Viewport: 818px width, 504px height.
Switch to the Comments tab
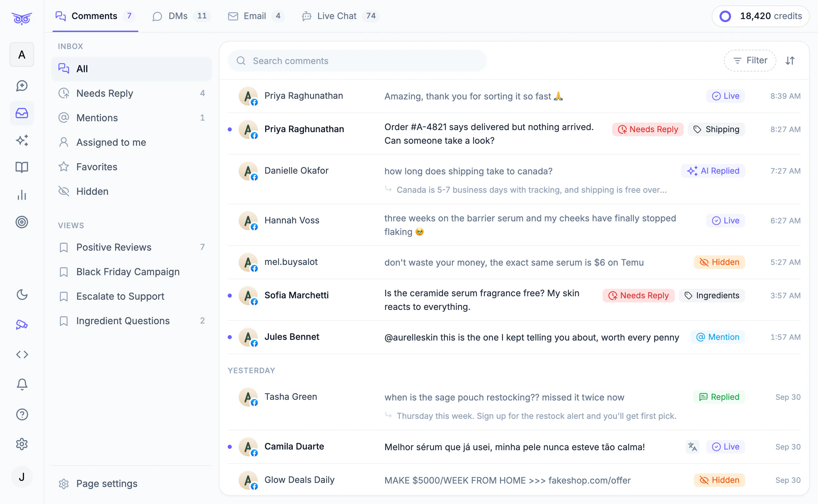tap(95, 16)
